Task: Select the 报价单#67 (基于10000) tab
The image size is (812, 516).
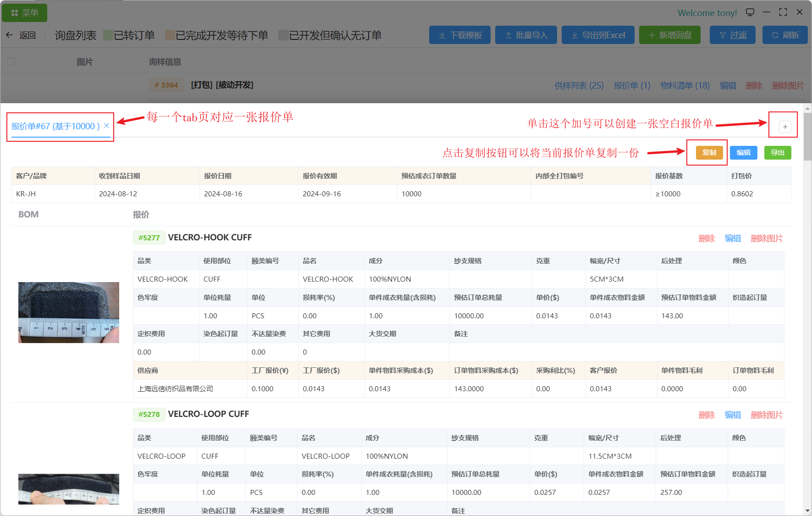Action: click(x=55, y=126)
